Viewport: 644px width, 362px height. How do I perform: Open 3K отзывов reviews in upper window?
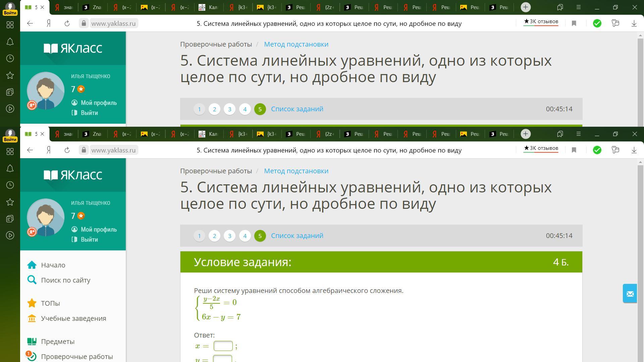541,22
